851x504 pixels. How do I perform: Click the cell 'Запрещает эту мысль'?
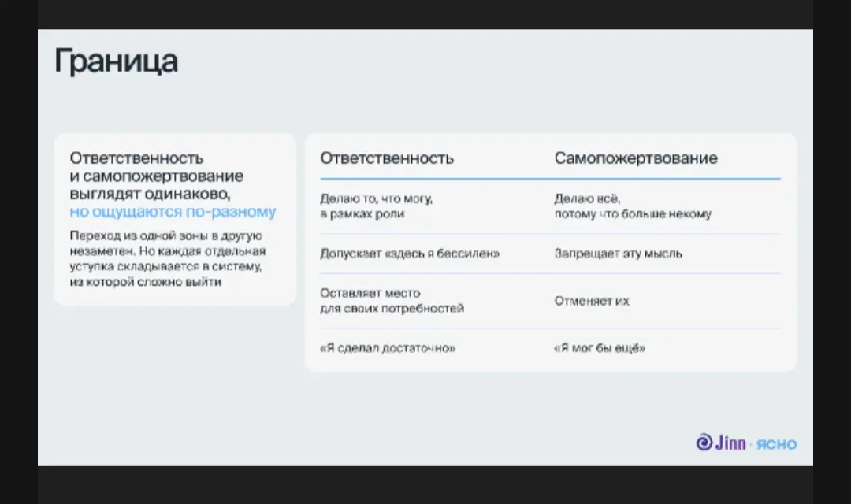(619, 254)
